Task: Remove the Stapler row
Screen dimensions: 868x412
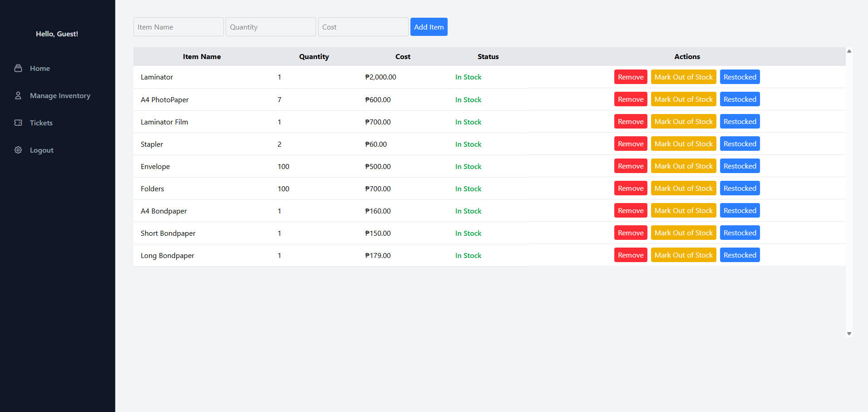Action: coord(631,144)
